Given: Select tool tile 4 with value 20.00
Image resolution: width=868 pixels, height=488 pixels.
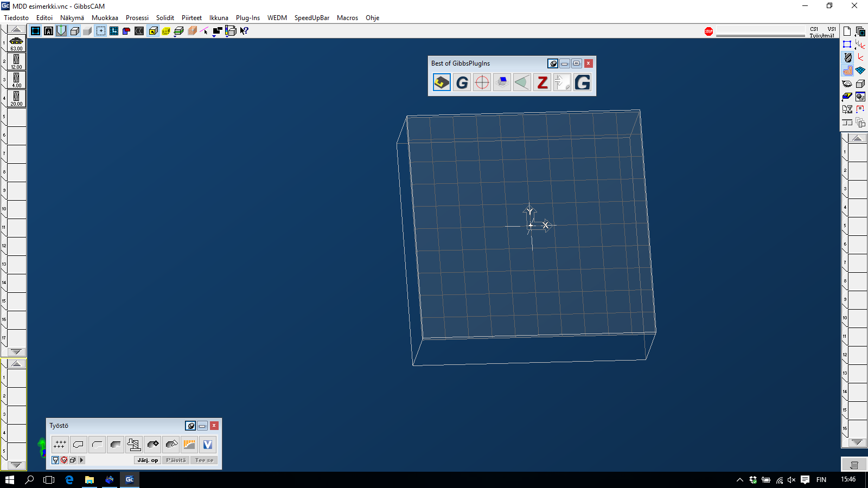Looking at the screenshot, I should [x=16, y=99].
